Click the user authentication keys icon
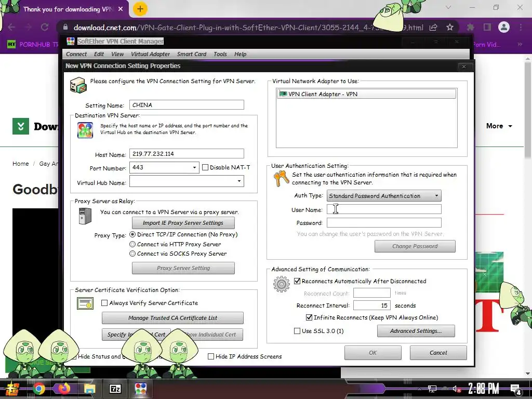Viewport: 532px width, 399px height. [281, 179]
